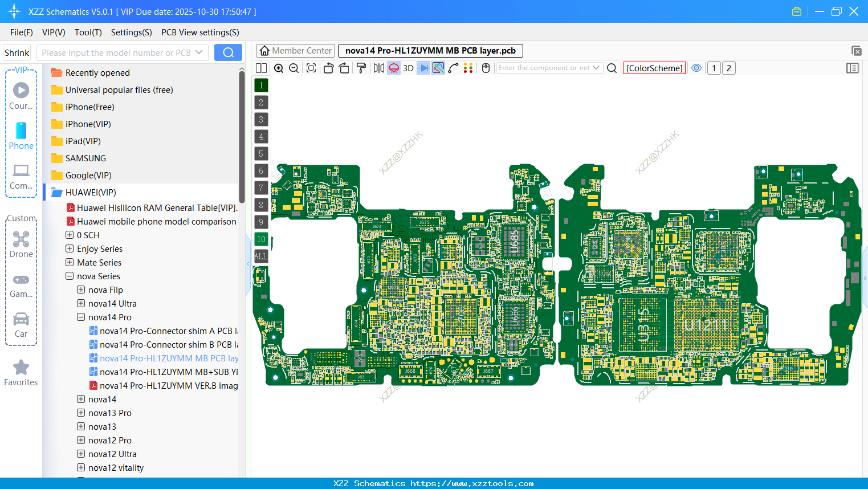The height and width of the screenshot is (489, 868).
Task: Expand the nova13 Pro node
Action: (81, 413)
